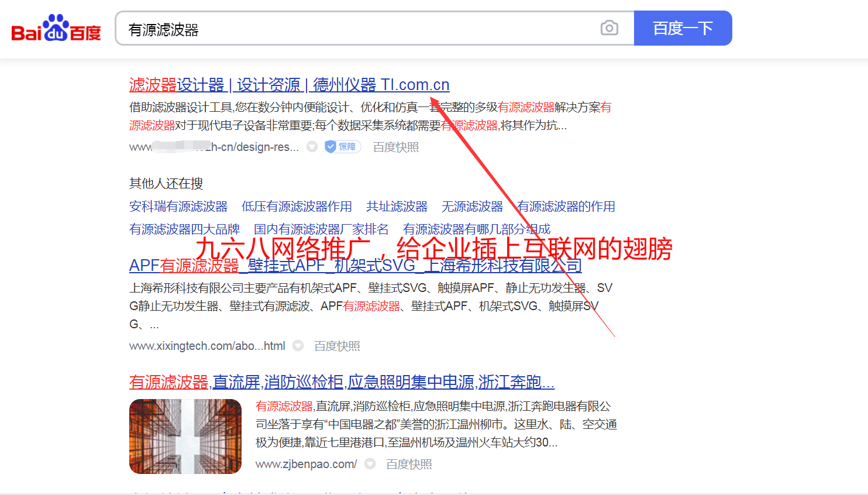The image size is (868, 495).
Task: Click the 百度一下 search button
Action: pos(683,28)
